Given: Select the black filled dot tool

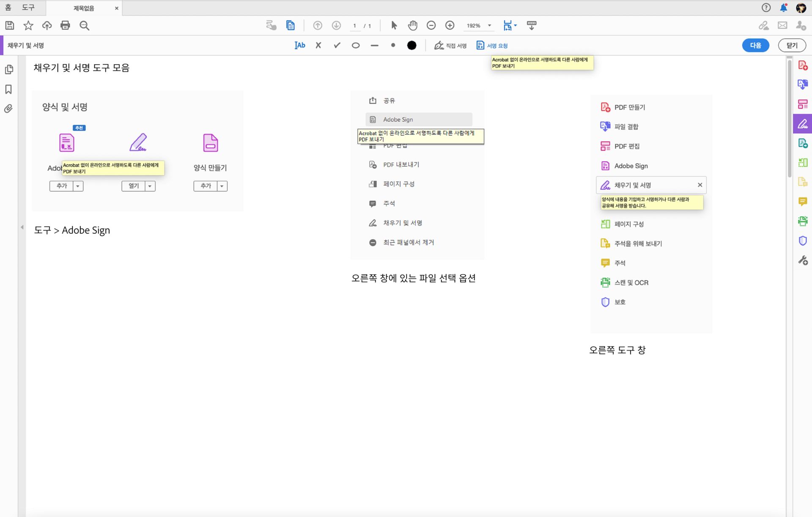Looking at the screenshot, I should (x=411, y=45).
